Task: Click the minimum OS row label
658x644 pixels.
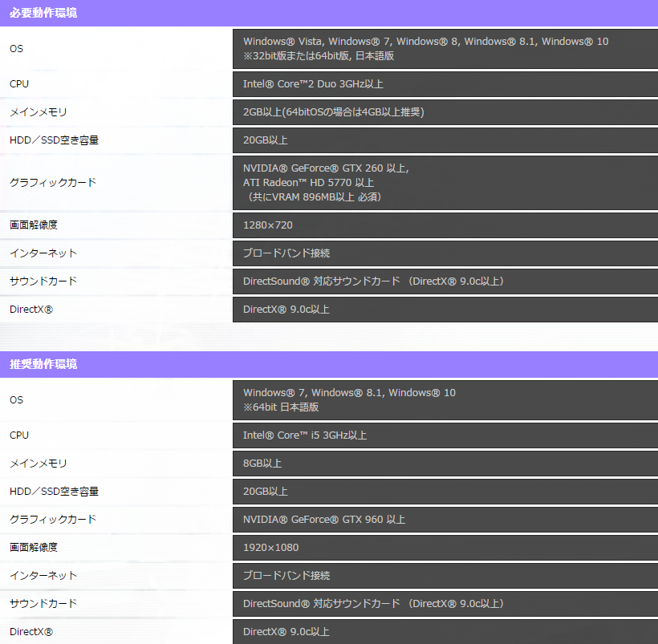Action: 16,49
